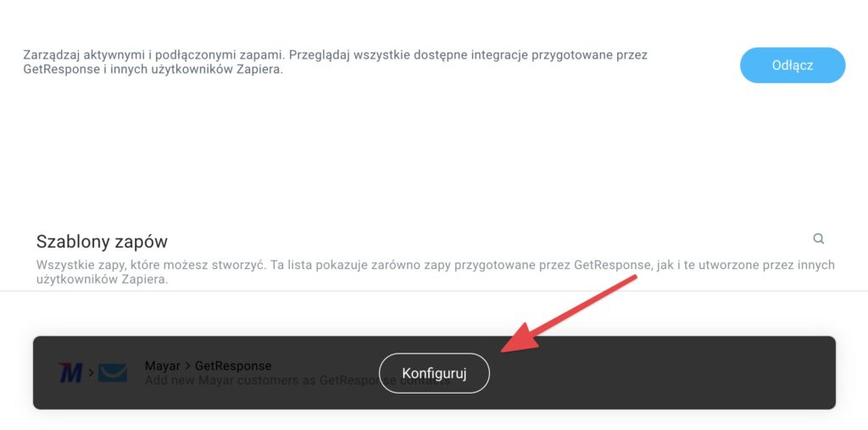The image size is (868, 430).
Task: Click the Mayar logo icon
Action: (x=70, y=373)
